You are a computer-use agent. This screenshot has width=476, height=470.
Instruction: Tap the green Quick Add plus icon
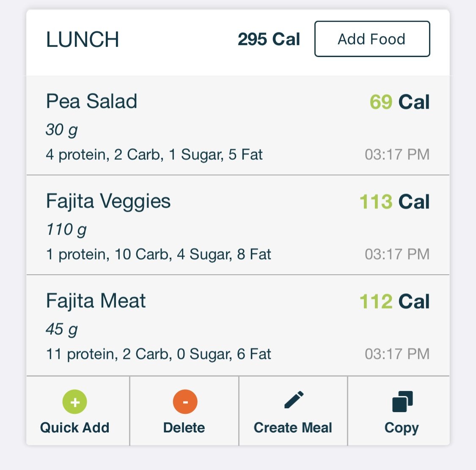pyautogui.click(x=74, y=402)
